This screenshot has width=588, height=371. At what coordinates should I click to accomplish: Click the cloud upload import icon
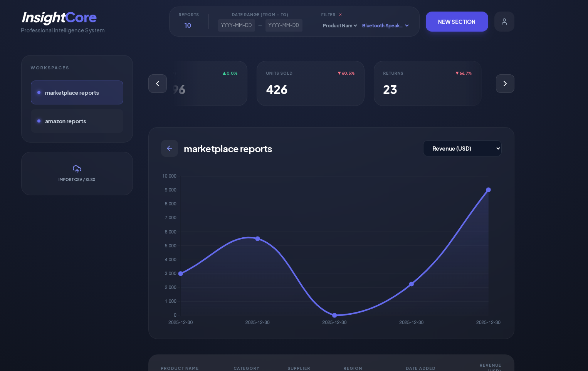[77, 169]
